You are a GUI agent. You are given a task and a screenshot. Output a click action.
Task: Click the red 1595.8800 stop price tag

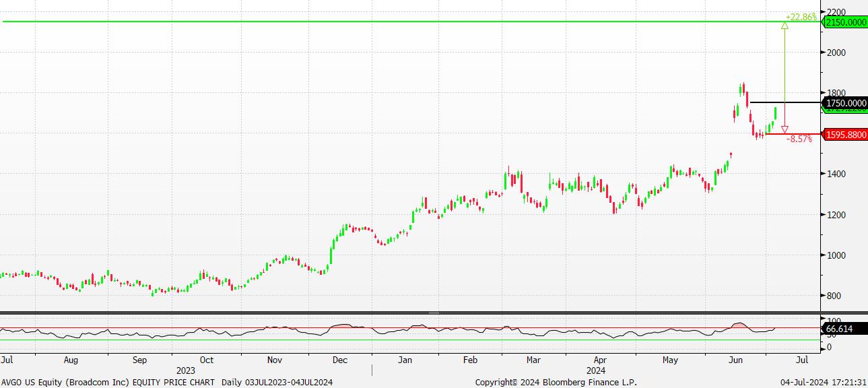pyautogui.click(x=846, y=135)
